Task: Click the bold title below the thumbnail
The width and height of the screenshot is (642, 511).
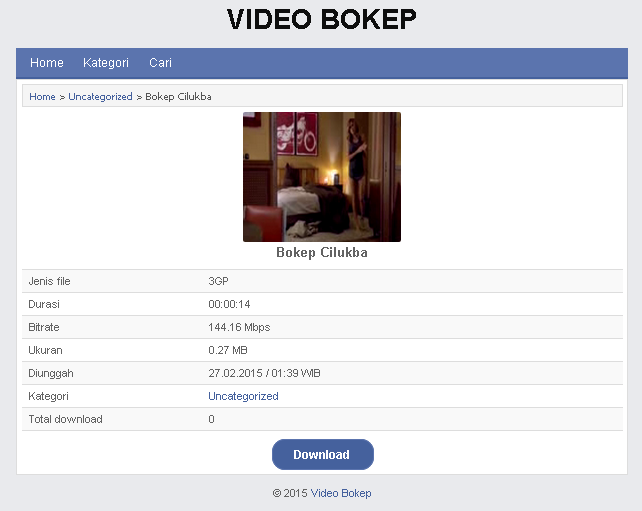Action: pyautogui.click(x=321, y=253)
